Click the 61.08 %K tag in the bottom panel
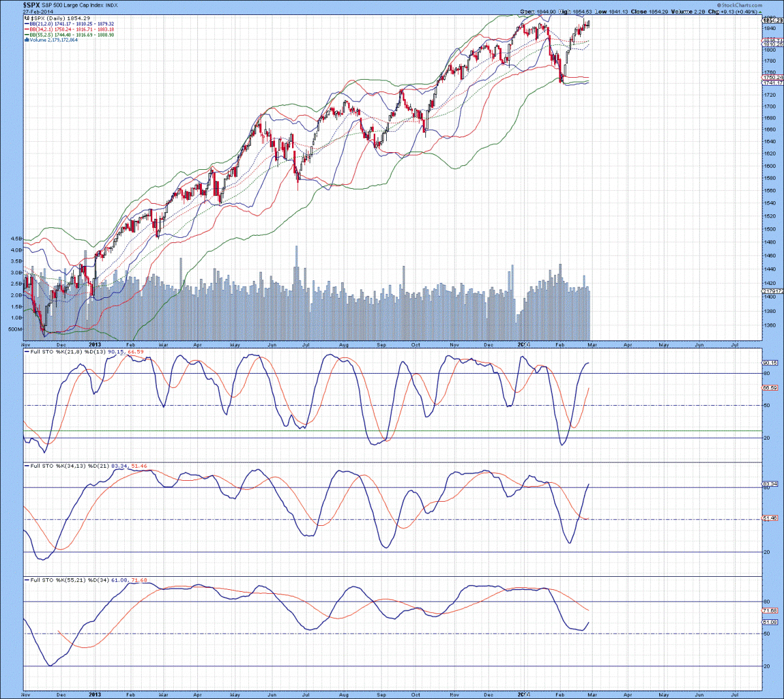784x699 pixels. tap(770, 622)
